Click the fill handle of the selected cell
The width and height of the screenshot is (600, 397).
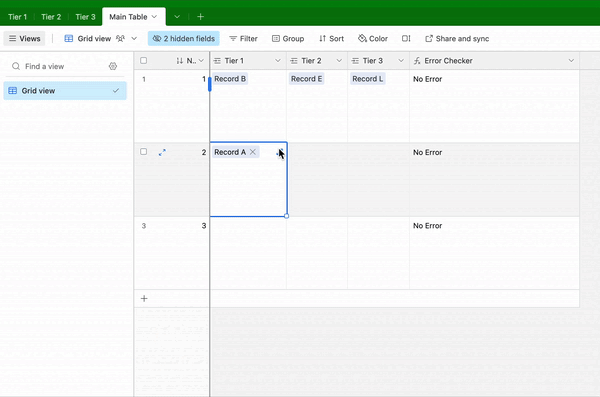click(287, 216)
